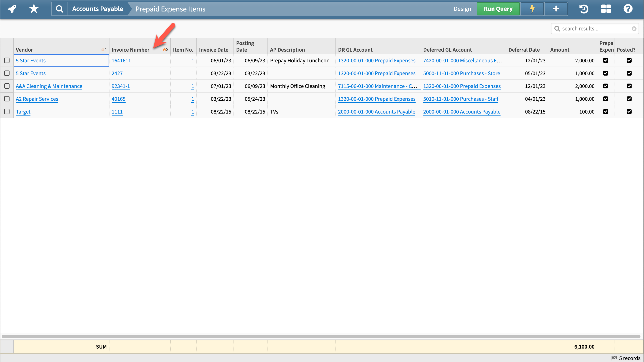Screen dimensions: 644x362
Task: Open history with the clock-arrow icon
Action: (584, 9)
